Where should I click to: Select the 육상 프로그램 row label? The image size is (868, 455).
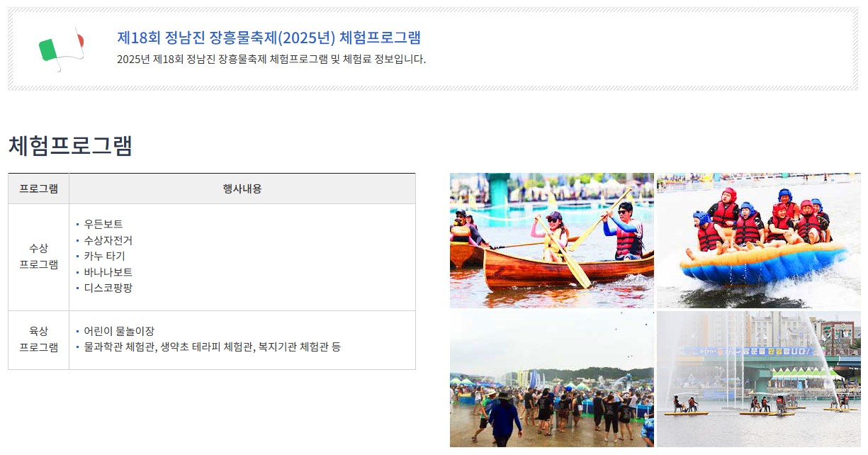(38, 339)
